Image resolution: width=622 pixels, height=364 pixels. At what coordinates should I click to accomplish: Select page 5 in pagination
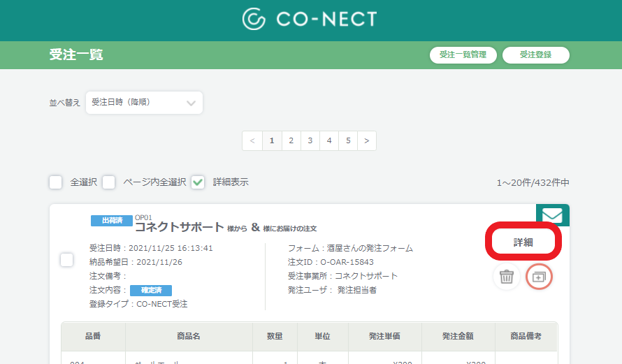point(348,140)
